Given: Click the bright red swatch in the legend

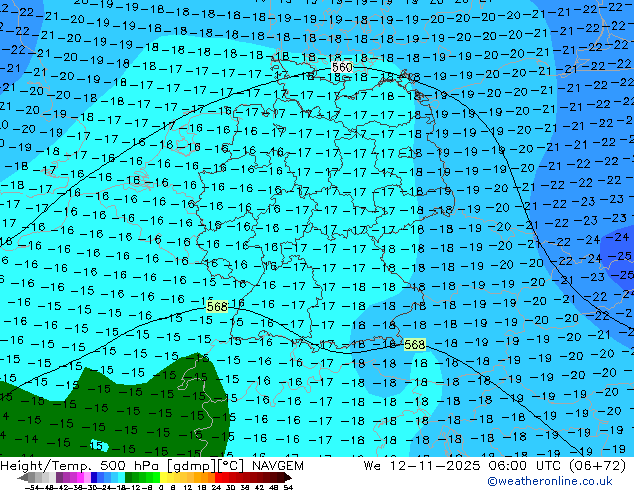Looking at the screenshot, I should tap(218, 477).
